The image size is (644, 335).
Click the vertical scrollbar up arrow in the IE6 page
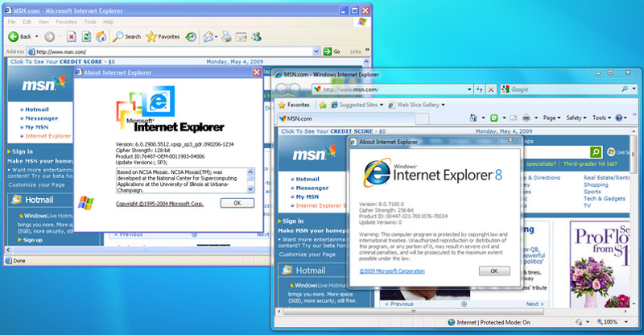[366, 62]
